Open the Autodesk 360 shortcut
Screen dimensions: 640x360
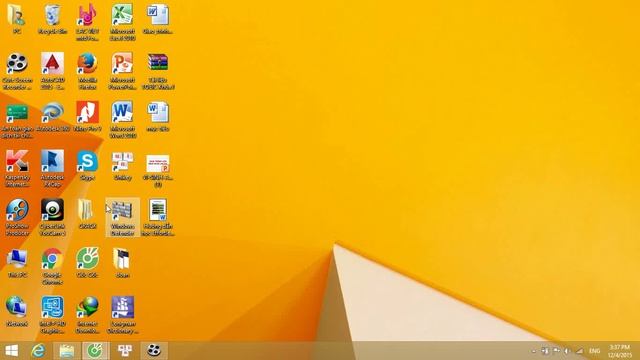pos(52,117)
